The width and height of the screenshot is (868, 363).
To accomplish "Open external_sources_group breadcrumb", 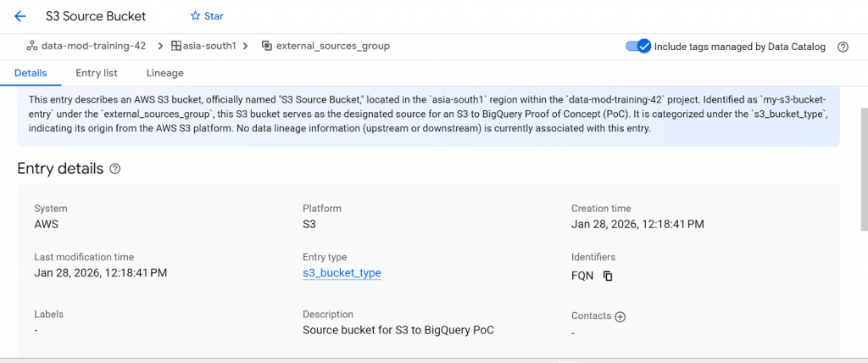I will 333,46.
